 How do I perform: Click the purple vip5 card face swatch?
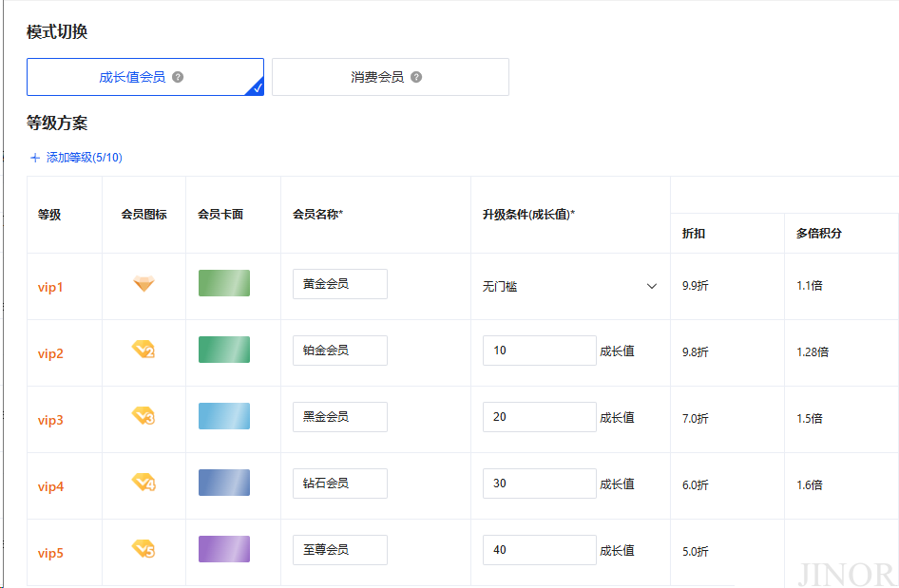point(224,549)
